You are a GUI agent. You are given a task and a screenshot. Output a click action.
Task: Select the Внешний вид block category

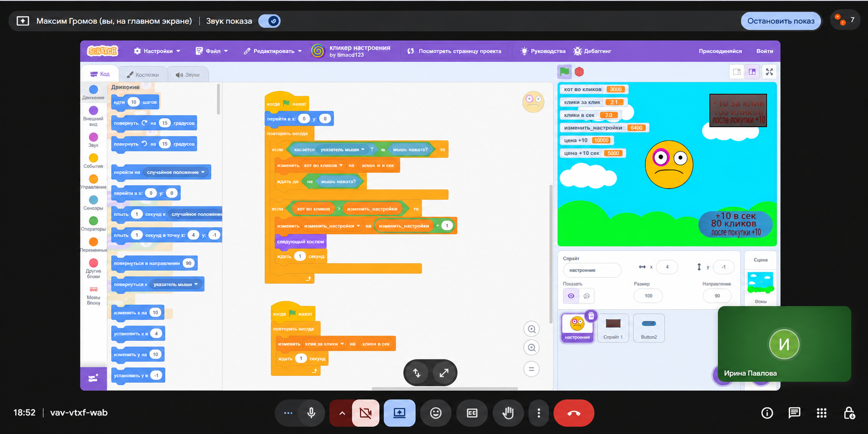coord(94,116)
